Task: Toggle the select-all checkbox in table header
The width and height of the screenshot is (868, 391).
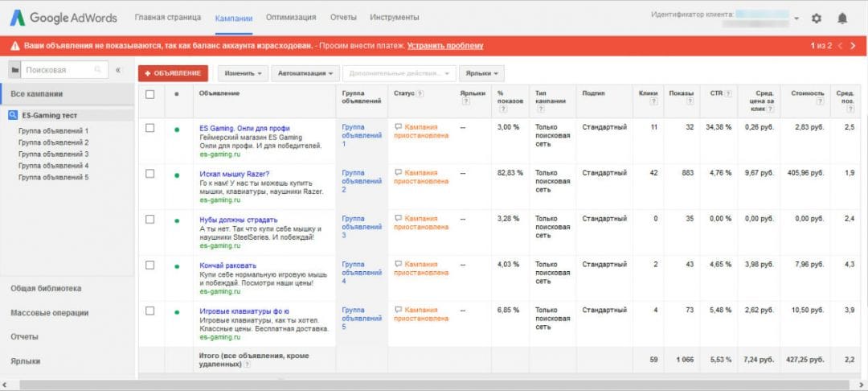Action: pos(150,94)
